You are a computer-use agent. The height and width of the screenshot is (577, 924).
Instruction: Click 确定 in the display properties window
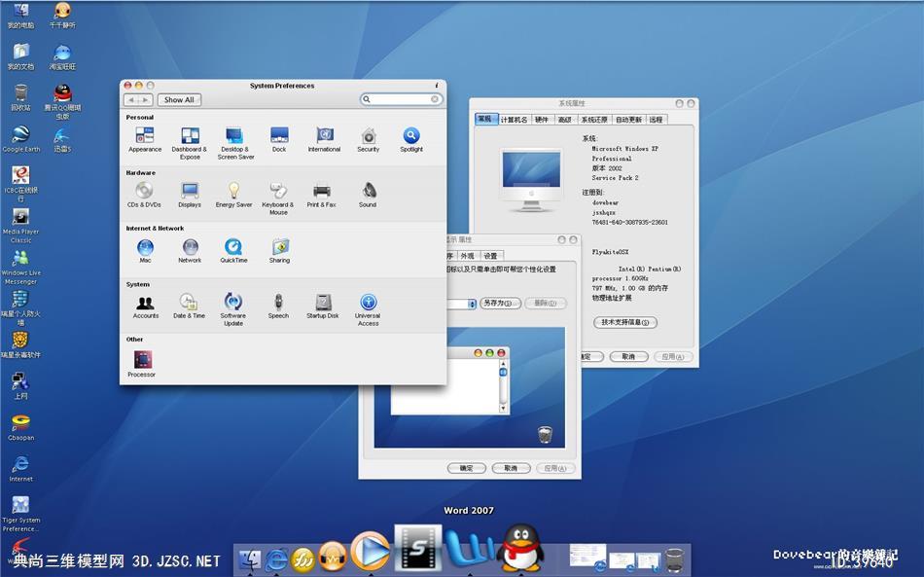pos(467,468)
